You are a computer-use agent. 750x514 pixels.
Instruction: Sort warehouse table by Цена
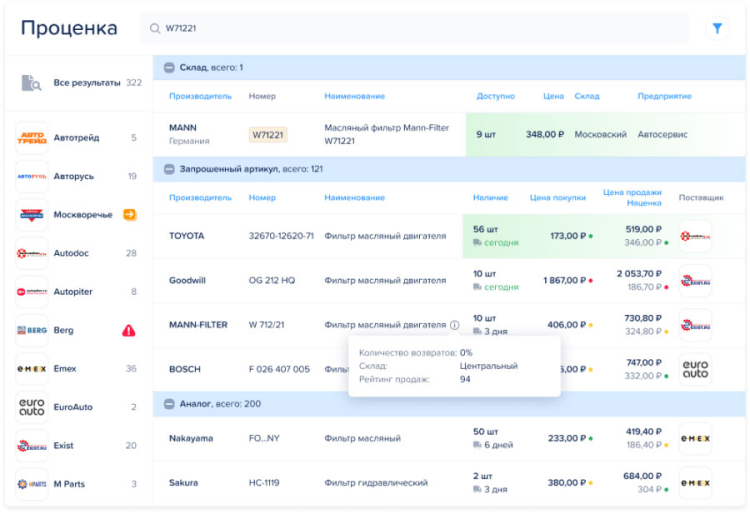pyautogui.click(x=553, y=96)
